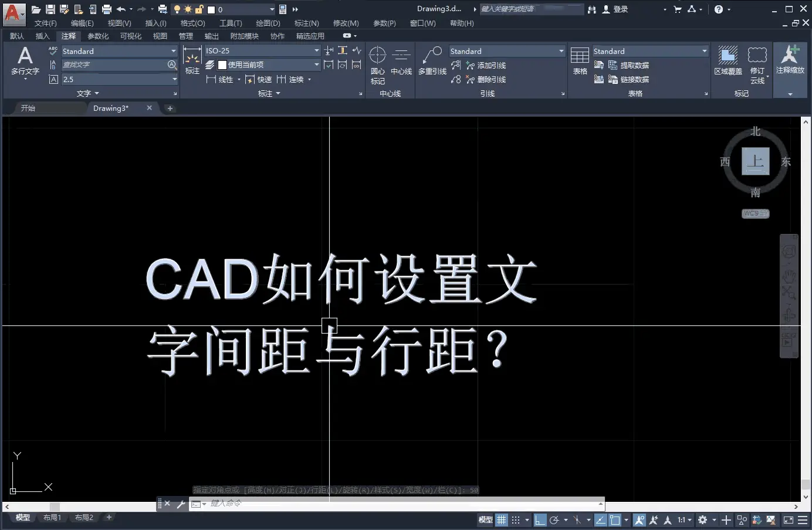Click the command line input field
812x530 pixels.
pyautogui.click(x=352, y=503)
